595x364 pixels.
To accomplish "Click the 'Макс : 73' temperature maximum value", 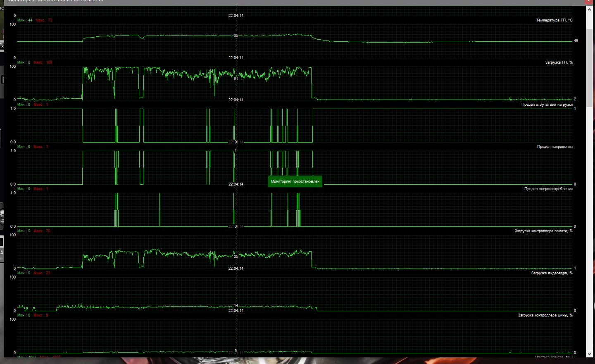I will [44, 20].
